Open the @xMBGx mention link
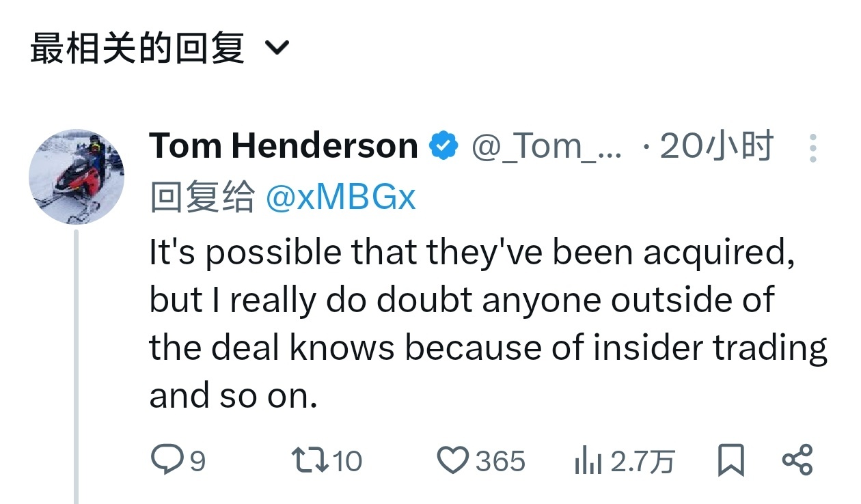The width and height of the screenshot is (861, 504). click(x=340, y=197)
